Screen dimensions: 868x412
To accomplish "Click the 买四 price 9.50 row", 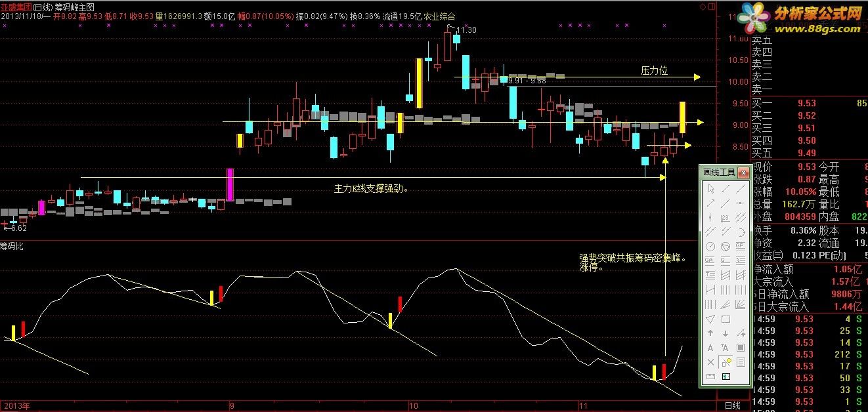I will [x=809, y=140].
